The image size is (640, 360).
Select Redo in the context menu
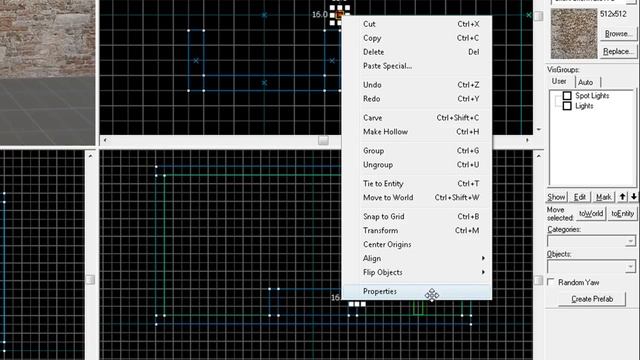417,99
